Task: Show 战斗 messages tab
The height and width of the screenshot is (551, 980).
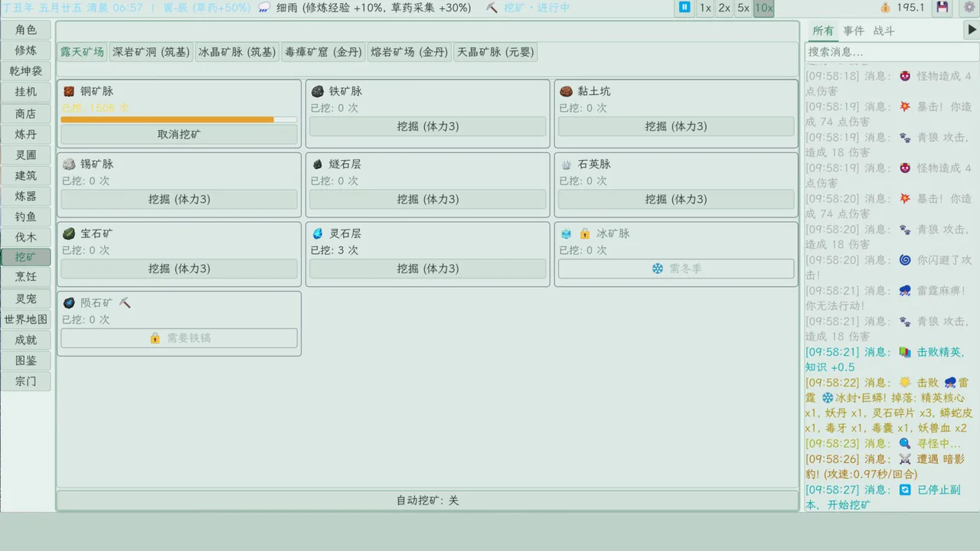Action: click(884, 31)
